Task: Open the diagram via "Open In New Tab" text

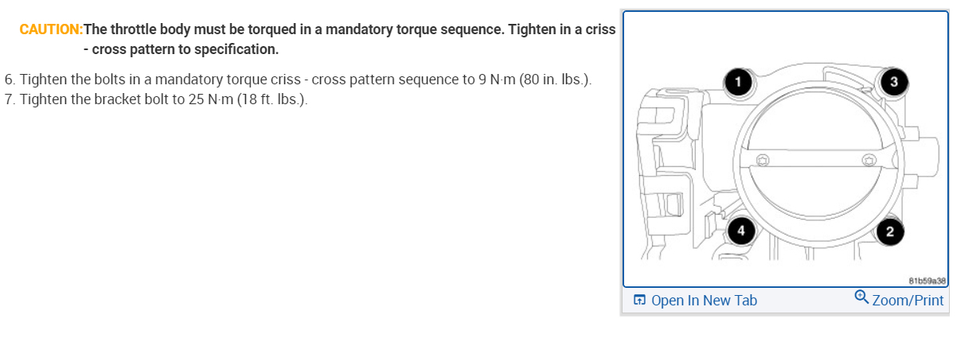Action: 704,301
